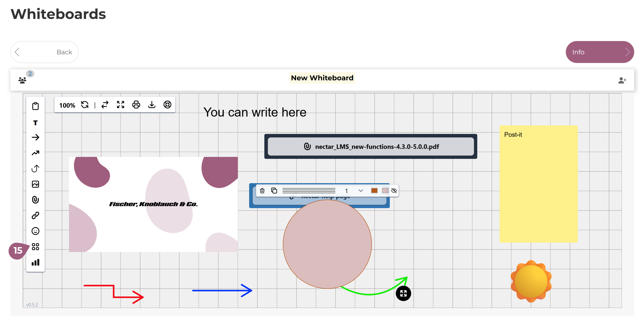
Task: Select the Text tool
Action: pos(35,123)
